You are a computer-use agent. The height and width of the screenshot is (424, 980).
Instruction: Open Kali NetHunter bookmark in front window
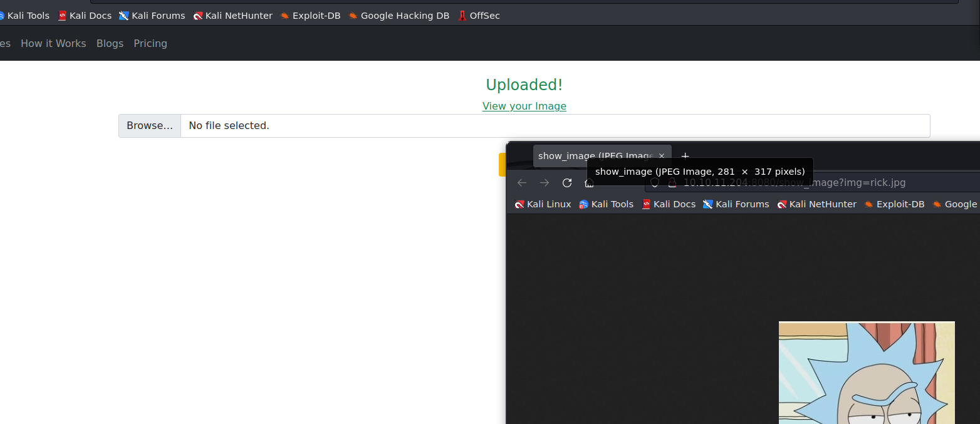(x=816, y=204)
